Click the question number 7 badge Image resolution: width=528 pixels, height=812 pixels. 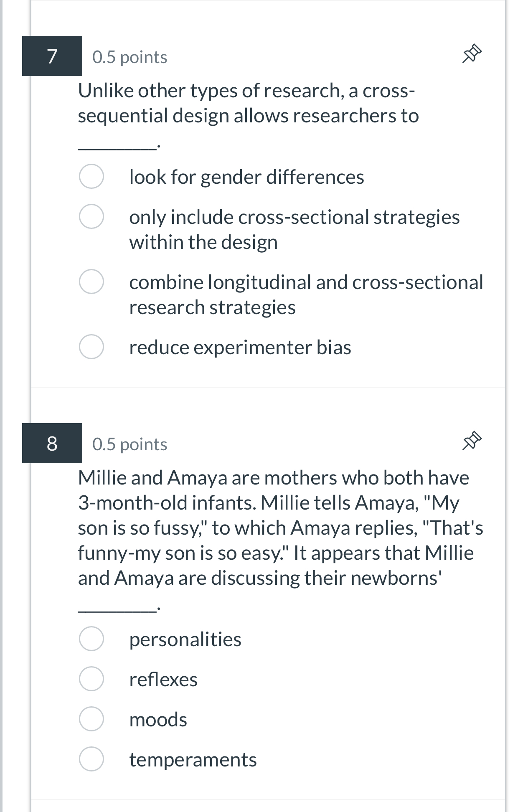(x=52, y=56)
